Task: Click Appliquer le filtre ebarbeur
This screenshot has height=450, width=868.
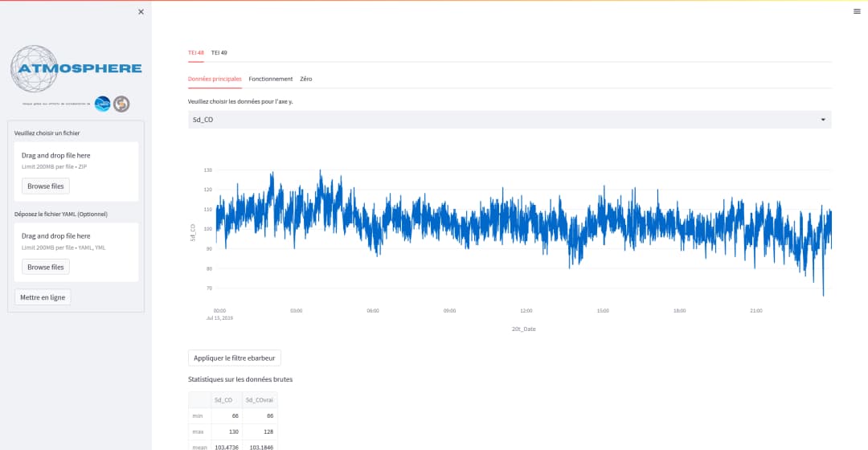Action: coord(234,358)
